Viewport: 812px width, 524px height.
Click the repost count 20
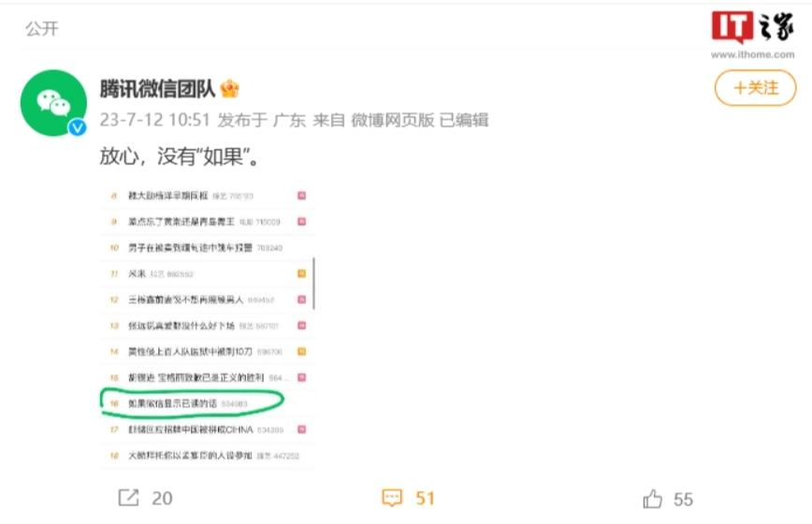[x=162, y=498]
